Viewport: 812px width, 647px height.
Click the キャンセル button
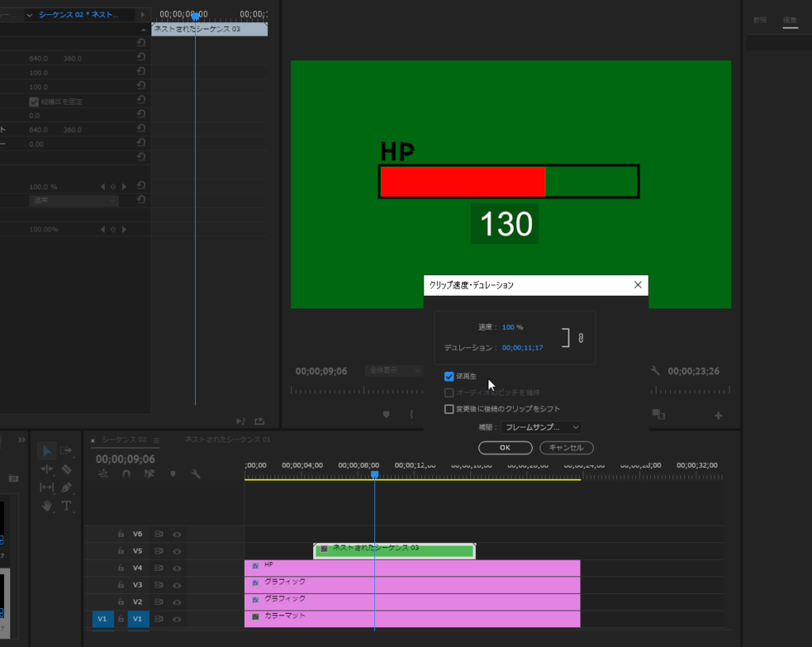point(566,447)
